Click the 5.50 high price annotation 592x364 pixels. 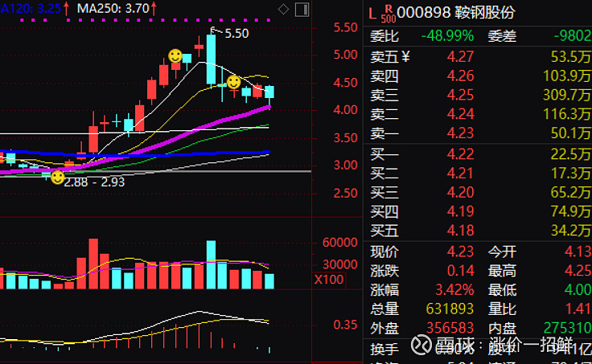coord(236,34)
